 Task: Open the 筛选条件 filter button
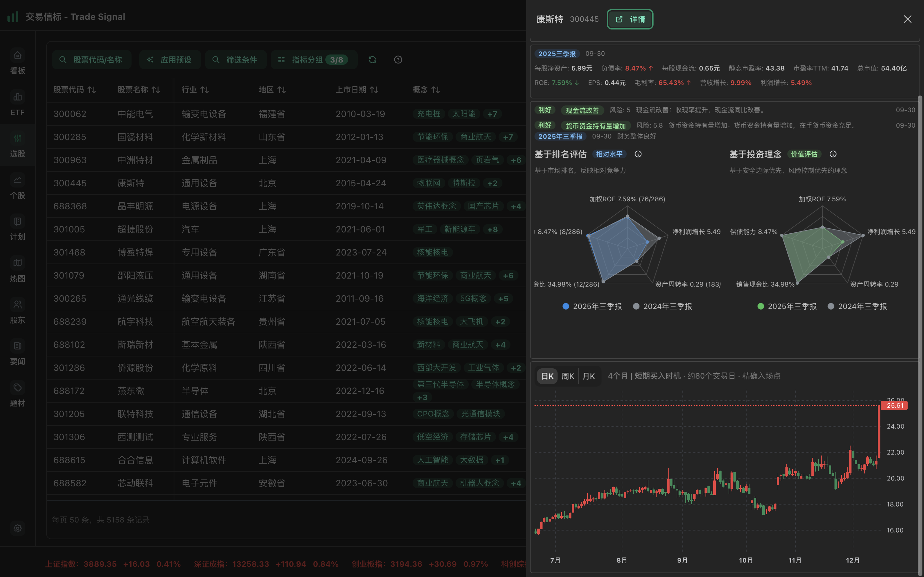tap(235, 60)
